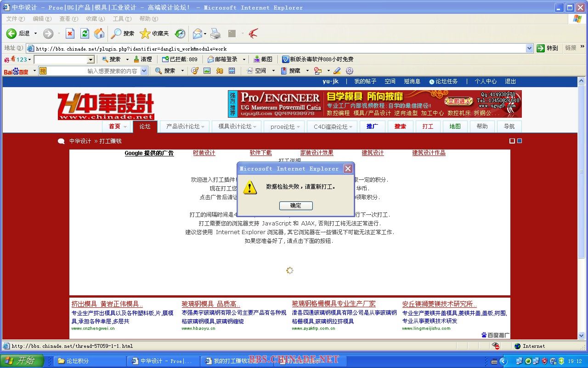Image resolution: width=588 pixels, height=368 pixels.
Task: Click the 打工 nav tab
Action: point(428,126)
